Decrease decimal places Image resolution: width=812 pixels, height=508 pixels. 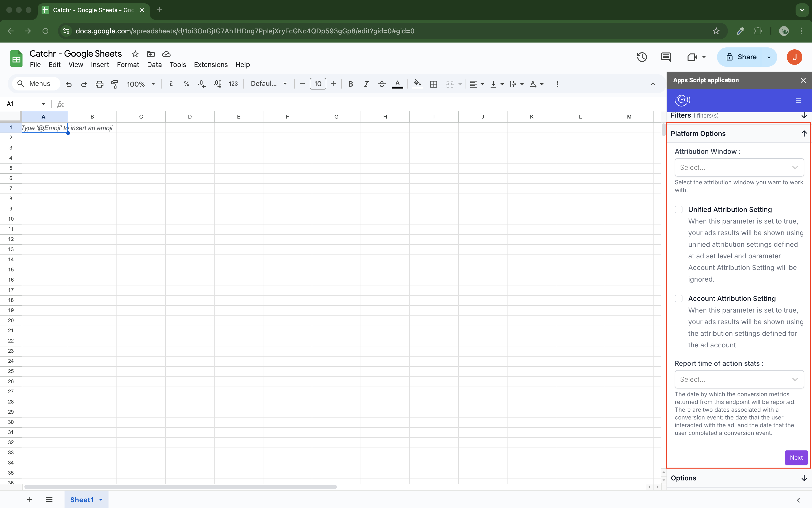pyautogui.click(x=202, y=84)
